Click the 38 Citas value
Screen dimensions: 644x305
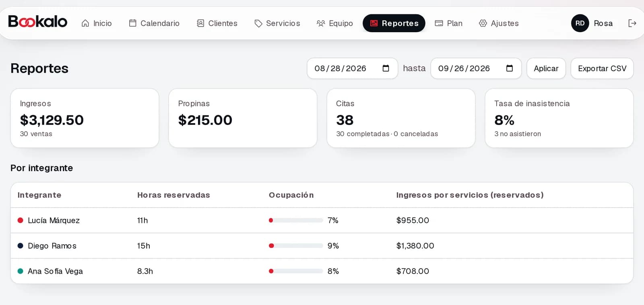tap(345, 120)
